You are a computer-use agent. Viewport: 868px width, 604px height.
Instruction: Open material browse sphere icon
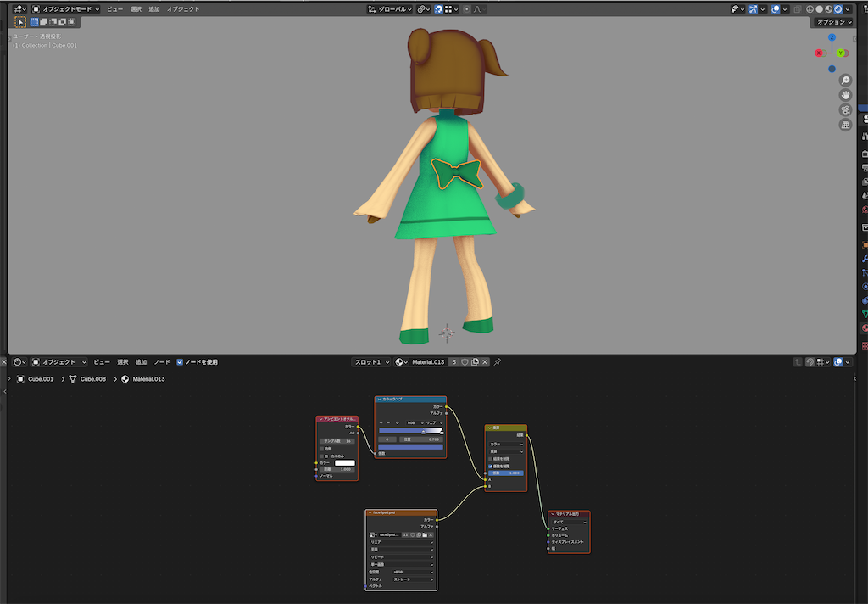point(401,362)
